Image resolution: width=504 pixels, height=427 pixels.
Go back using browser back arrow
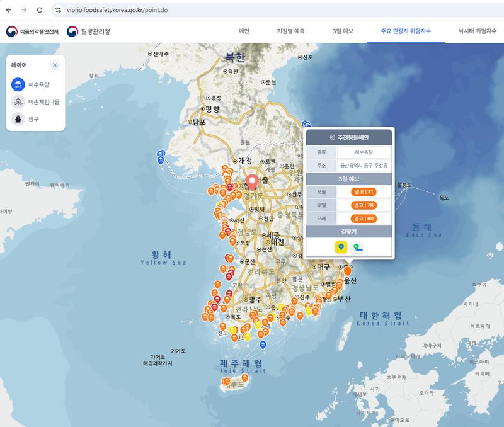click(8, 10)
